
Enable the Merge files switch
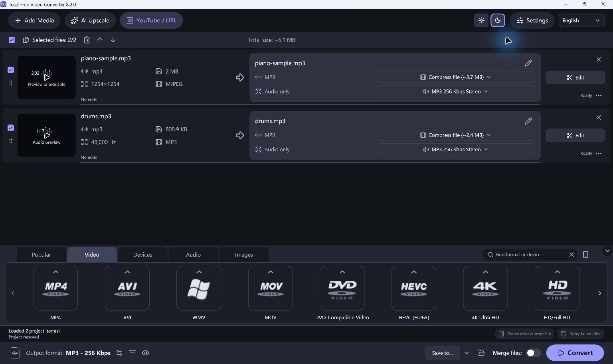pos(534,353)
